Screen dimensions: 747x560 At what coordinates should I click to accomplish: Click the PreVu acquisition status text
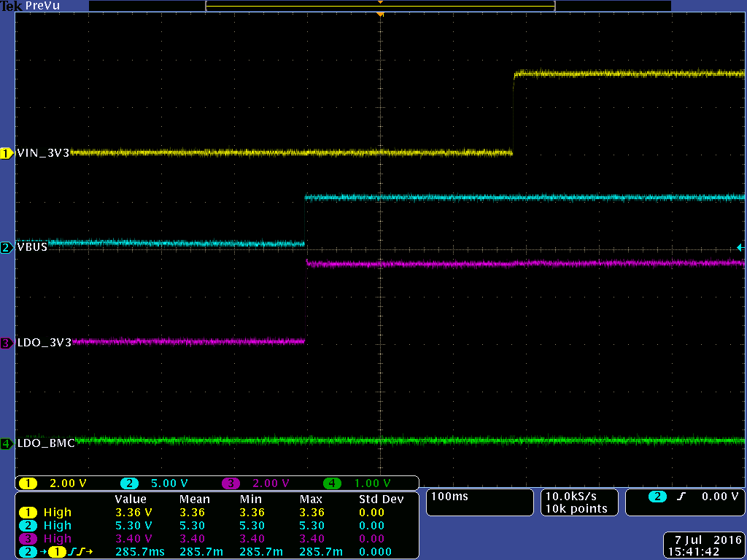(44, 6)
